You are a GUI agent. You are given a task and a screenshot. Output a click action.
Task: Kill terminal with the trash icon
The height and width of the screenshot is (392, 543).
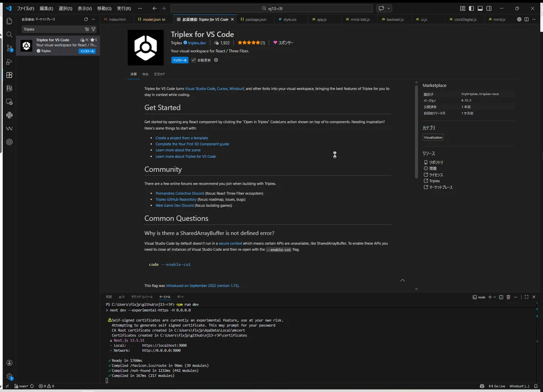tap(508, 297)
